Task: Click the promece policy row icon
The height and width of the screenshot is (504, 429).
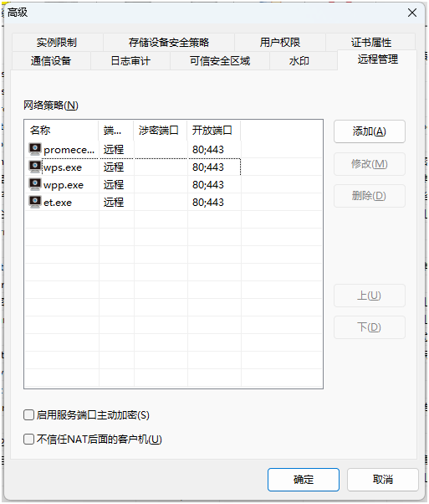Action: 35,150
